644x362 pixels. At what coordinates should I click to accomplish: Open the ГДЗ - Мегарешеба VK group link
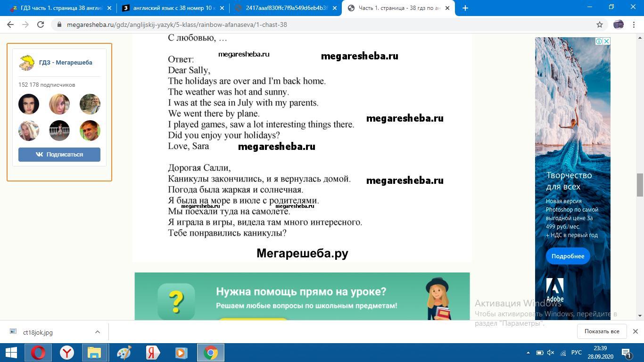point(66,62)
